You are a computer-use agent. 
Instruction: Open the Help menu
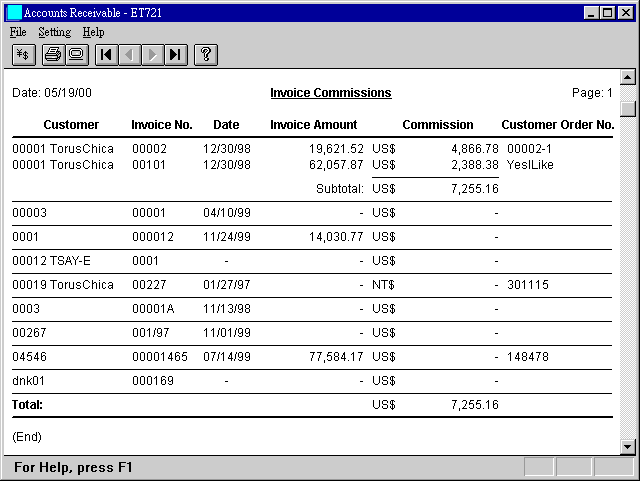[x=93, y=32]
